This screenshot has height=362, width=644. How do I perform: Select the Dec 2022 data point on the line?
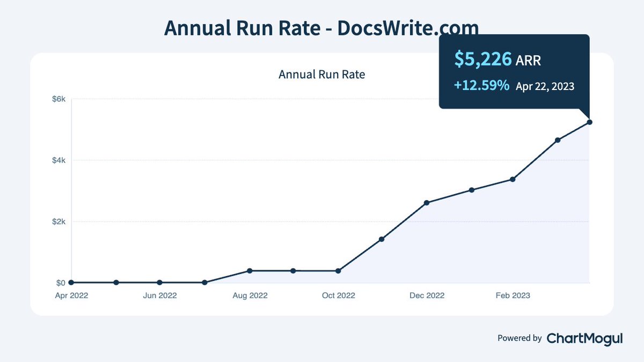(x=426, y=203)
